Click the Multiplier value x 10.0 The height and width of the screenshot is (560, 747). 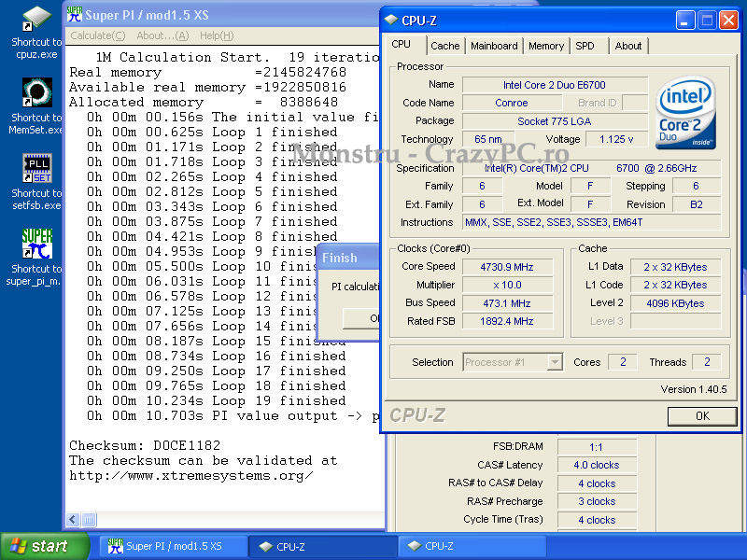(x=507, y=286)
